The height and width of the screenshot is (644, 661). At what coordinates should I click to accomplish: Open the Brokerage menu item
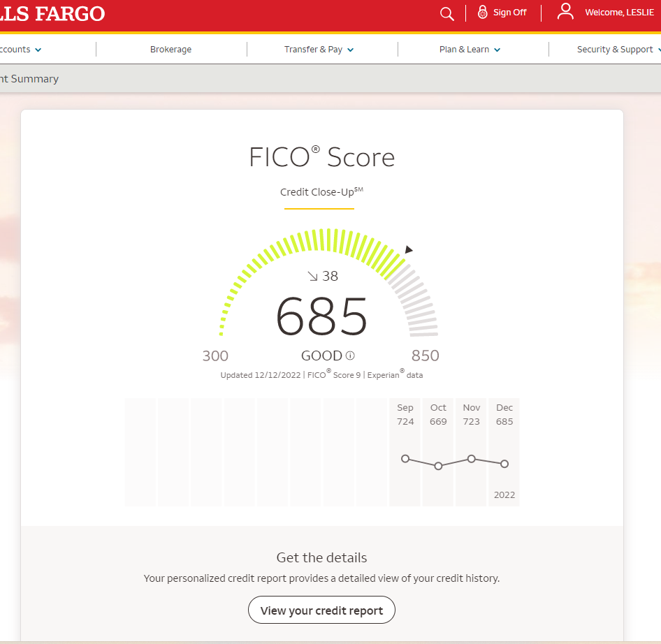[170, 50]
